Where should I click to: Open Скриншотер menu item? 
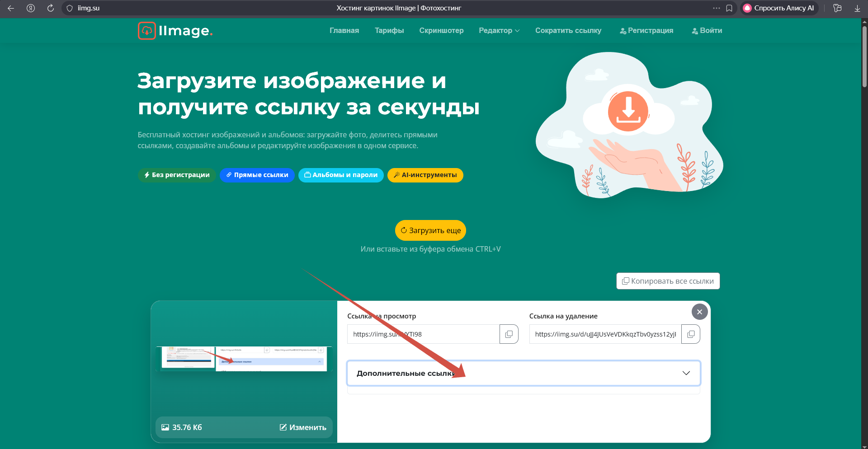coord(441,30)
